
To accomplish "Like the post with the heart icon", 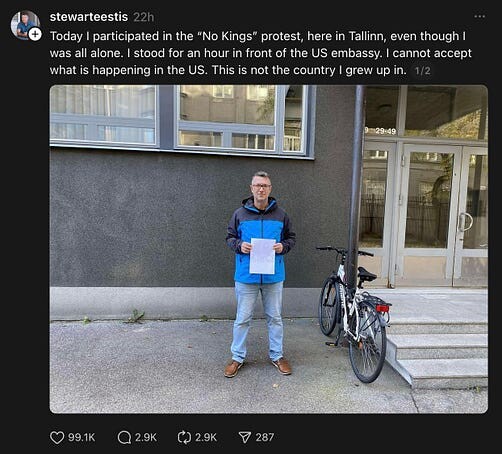I will (57, 437).
